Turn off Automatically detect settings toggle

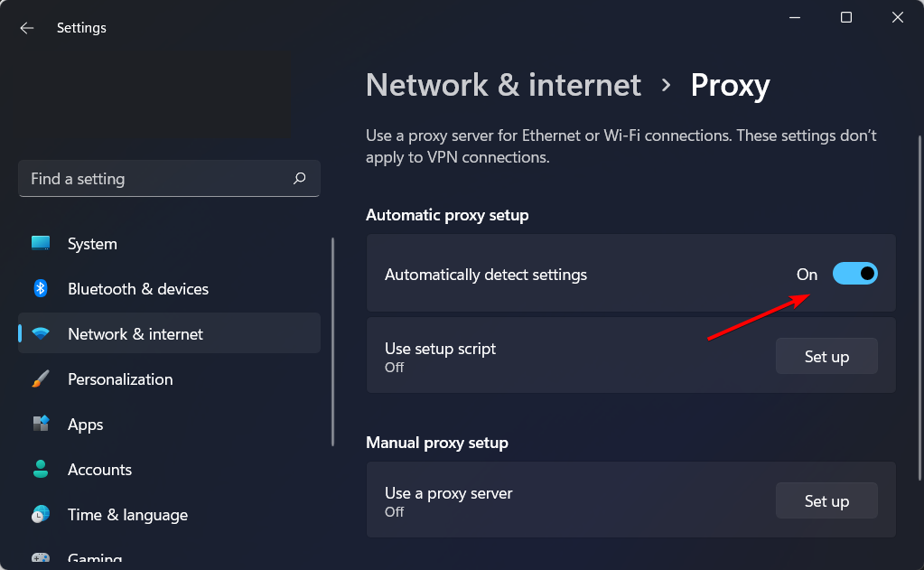(855, 274)
